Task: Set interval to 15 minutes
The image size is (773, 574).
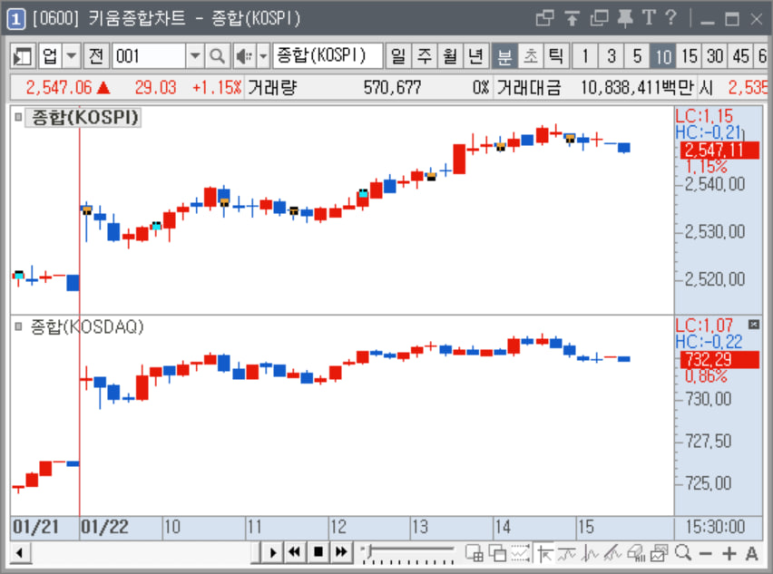Action: click(689, 56)
